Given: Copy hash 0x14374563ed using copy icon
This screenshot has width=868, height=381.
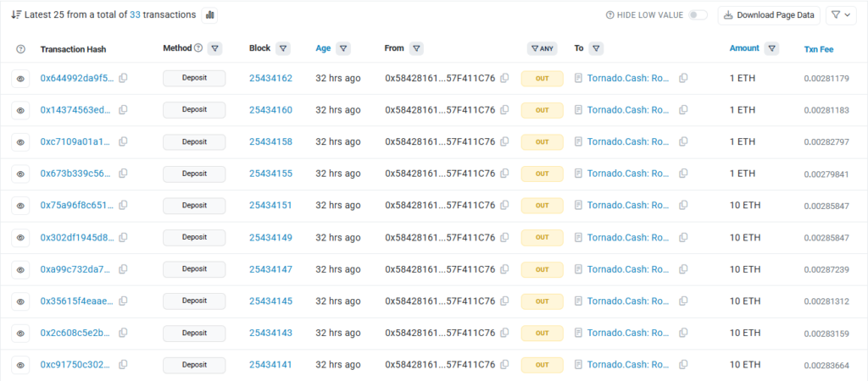Looking at the screenshot, I should [x=123, y=110].
